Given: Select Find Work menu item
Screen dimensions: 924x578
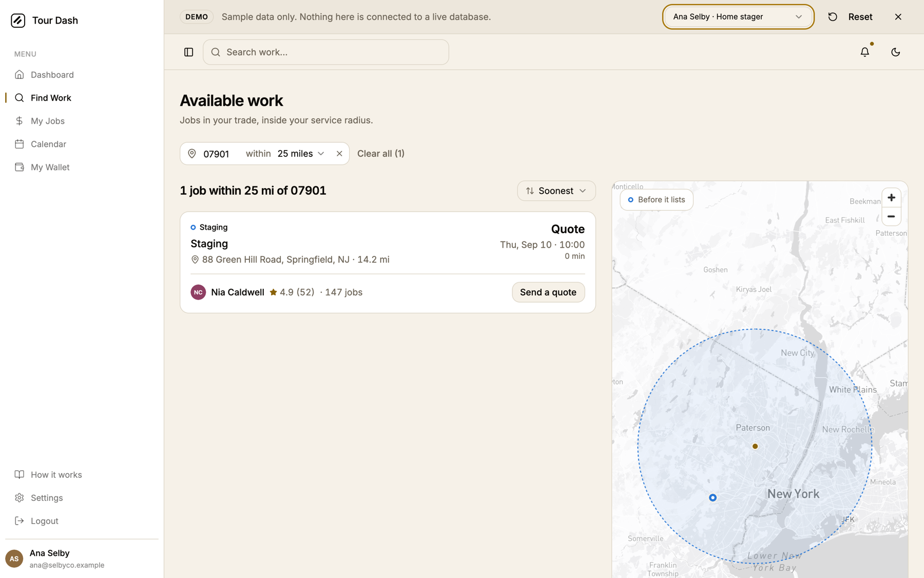Looking at the screenshot, I should (x=51, y=98).
